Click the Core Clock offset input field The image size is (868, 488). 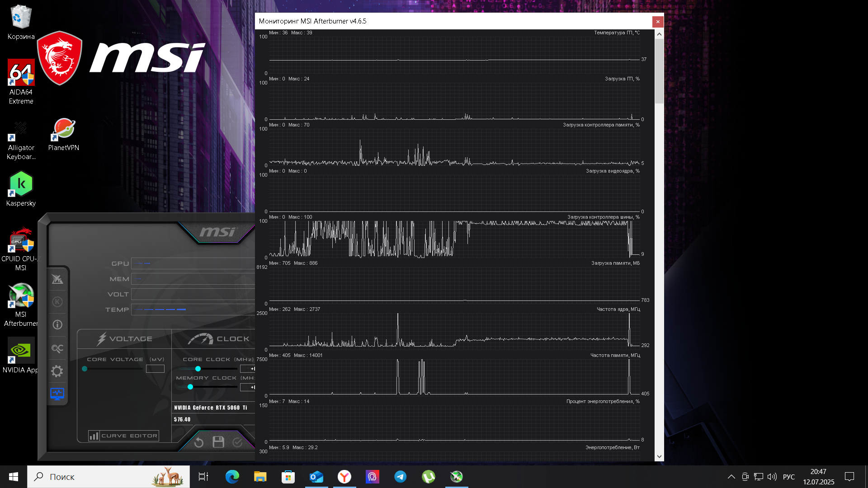[248, 369]
